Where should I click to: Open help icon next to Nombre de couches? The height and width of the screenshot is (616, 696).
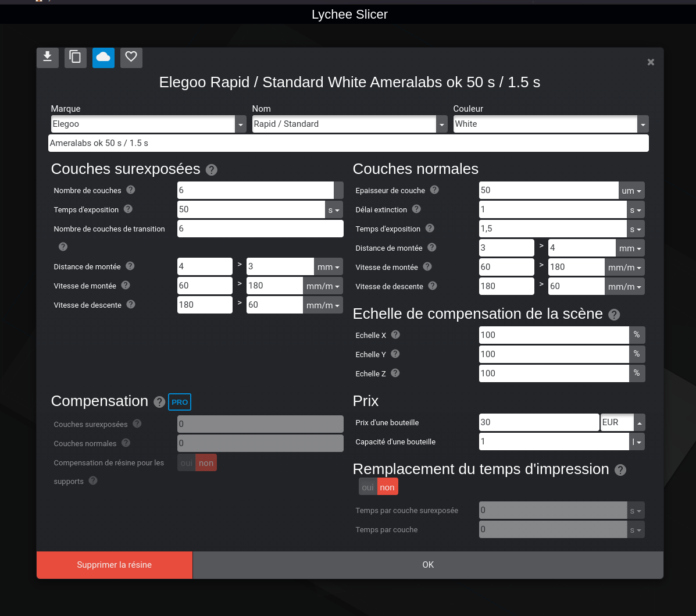pyautogui.click(x=130, y=190)
